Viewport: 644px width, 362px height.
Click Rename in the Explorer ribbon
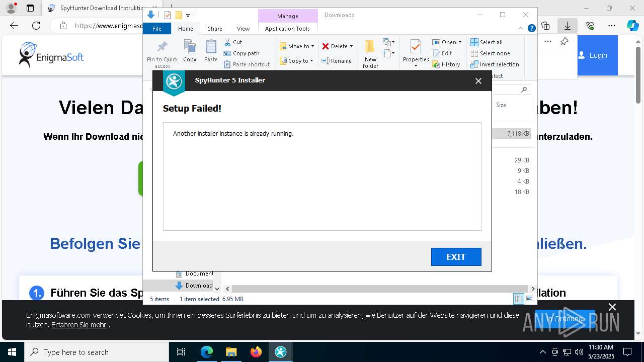pos(337,61)
